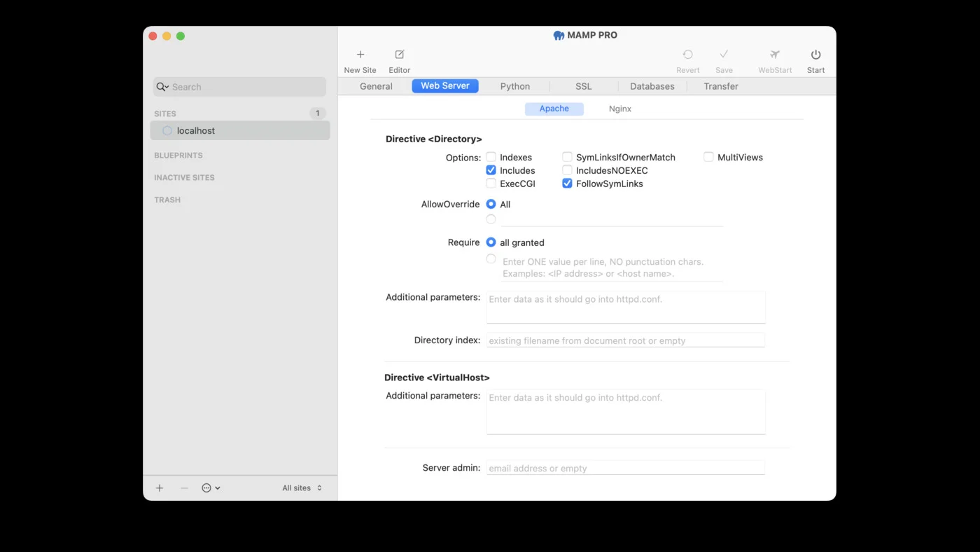Click the Revert toolbar icon
980x552 pixels.
688,55
